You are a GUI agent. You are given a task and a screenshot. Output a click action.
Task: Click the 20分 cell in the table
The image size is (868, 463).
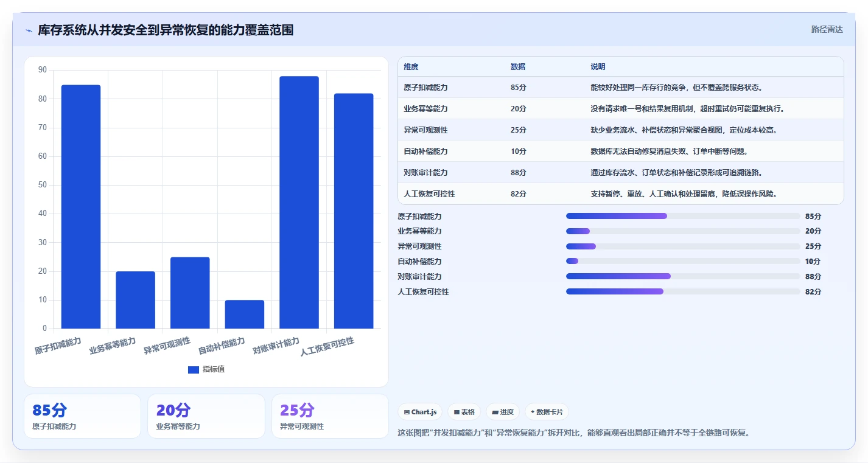click(x=519, y=109)
